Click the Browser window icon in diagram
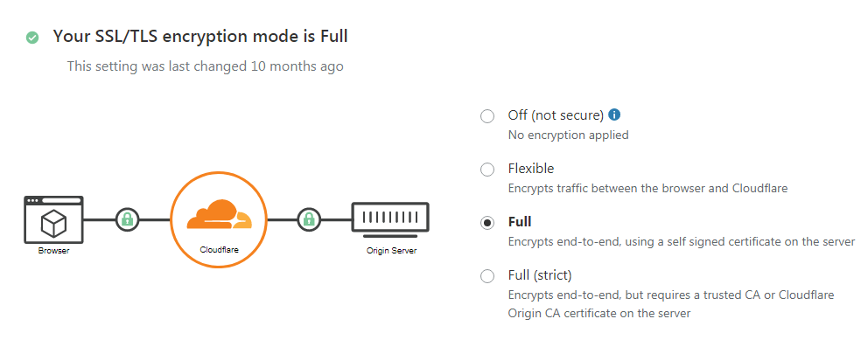Image resolution: width=868 pixels, height=340 pixels. click(x=53, y=219)
